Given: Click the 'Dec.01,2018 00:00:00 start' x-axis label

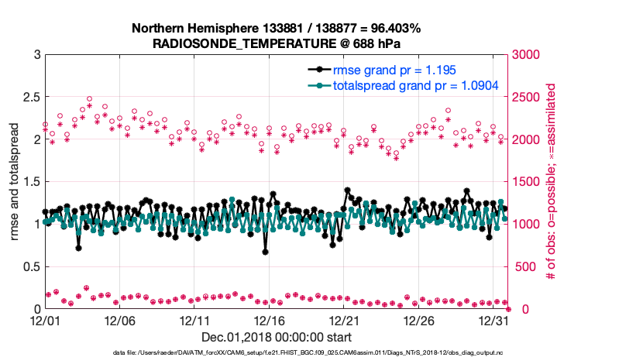Looking at the screenshot, I should [x=276, y=337].
